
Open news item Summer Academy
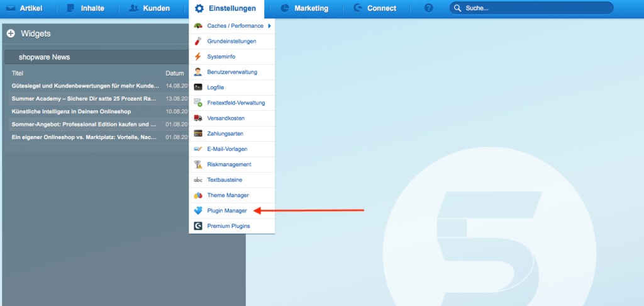pyautogui.click(x=84, y=99)
